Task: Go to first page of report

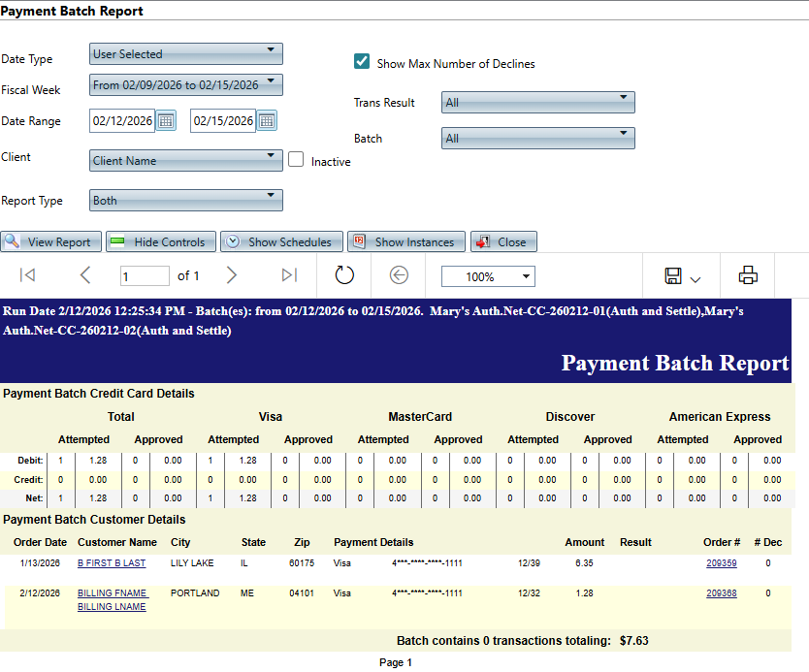Action: point(27,275)
